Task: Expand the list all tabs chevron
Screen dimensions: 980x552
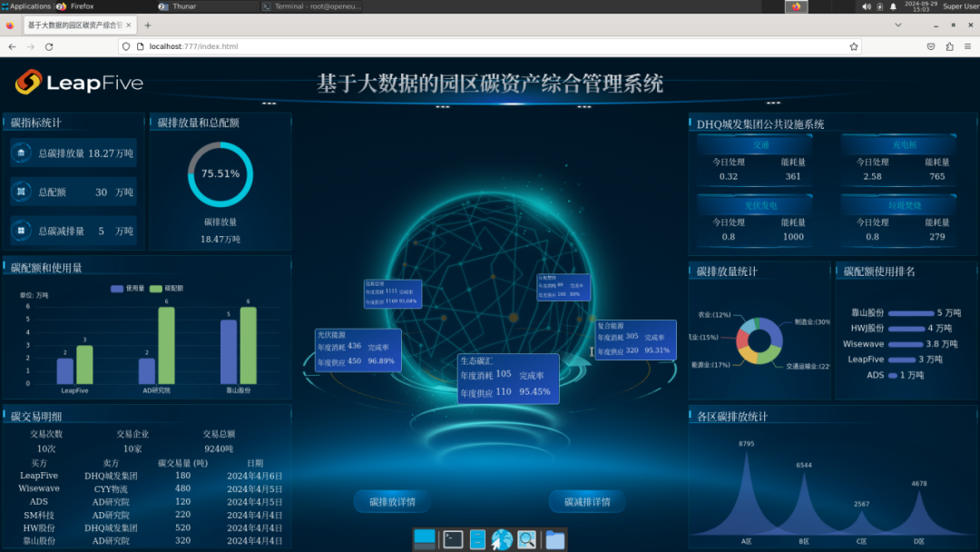Action: point(898,25)
